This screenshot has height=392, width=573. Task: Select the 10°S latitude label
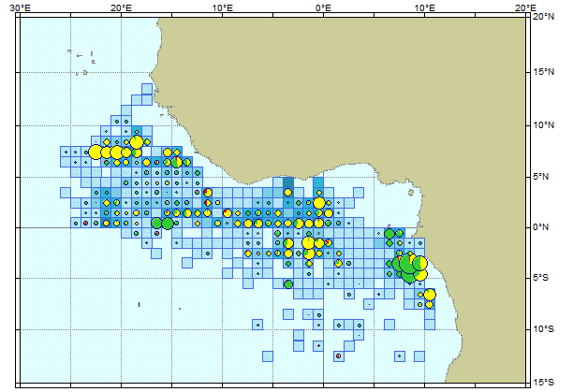[544, 329]
